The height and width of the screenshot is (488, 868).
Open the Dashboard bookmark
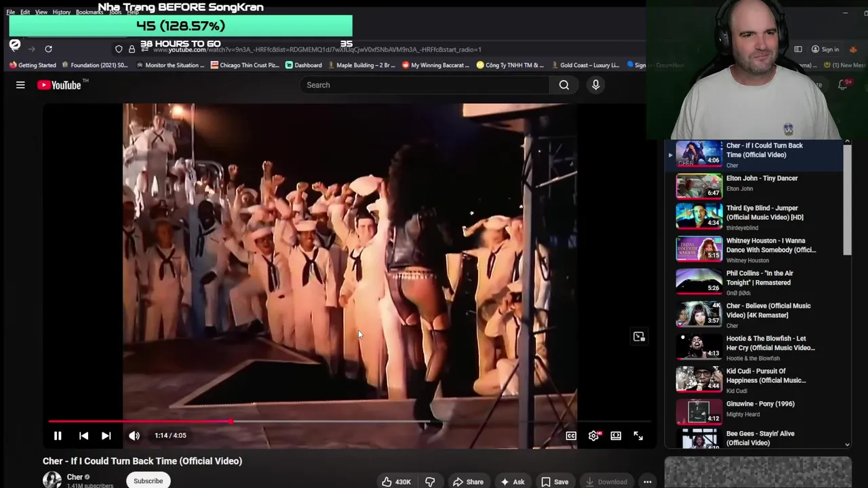304,65
